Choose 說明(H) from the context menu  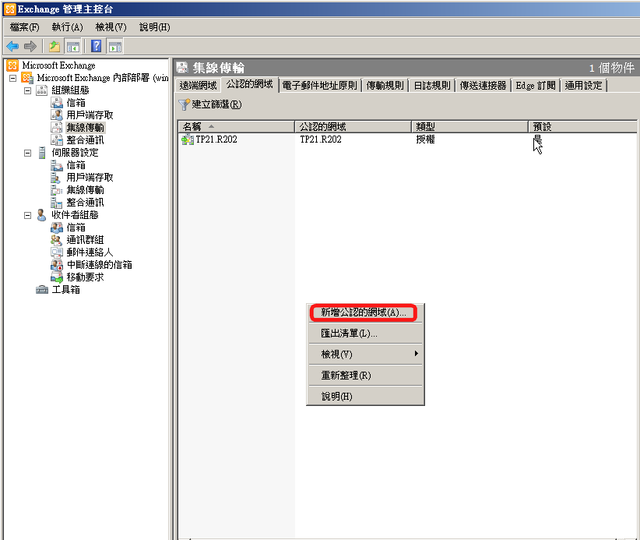[x=365, y=396]
